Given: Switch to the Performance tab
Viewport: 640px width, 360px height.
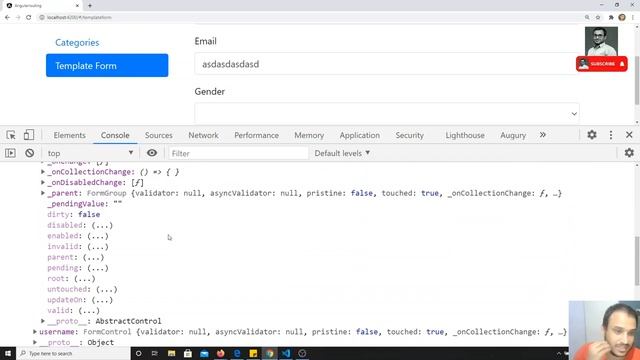Looking at the screenshot, I should [x=256, y=135].
